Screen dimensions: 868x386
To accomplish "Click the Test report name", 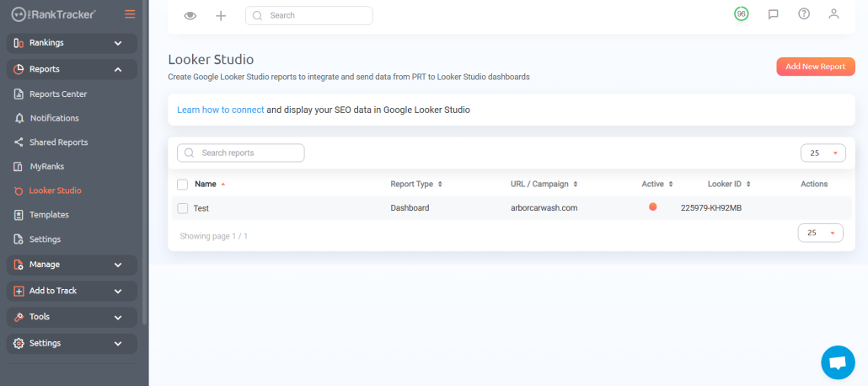I will (201, 208).
